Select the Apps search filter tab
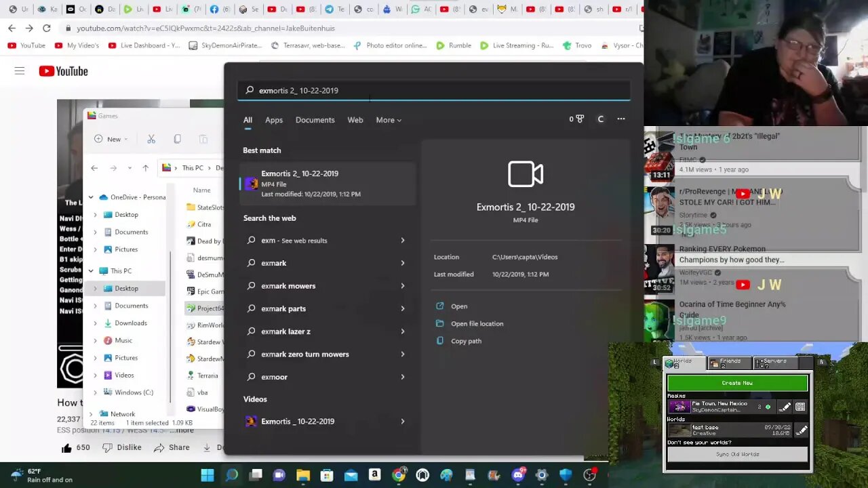 (x=274, y=120)
